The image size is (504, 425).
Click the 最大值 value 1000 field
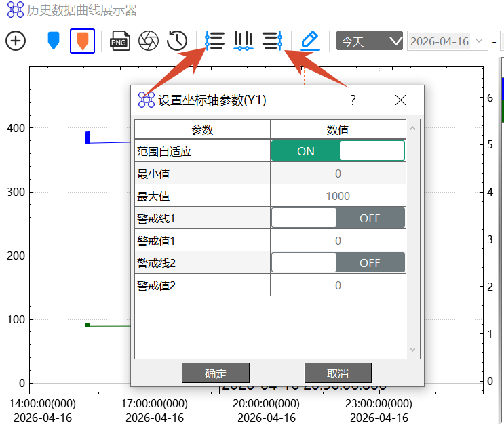(338, 196)
